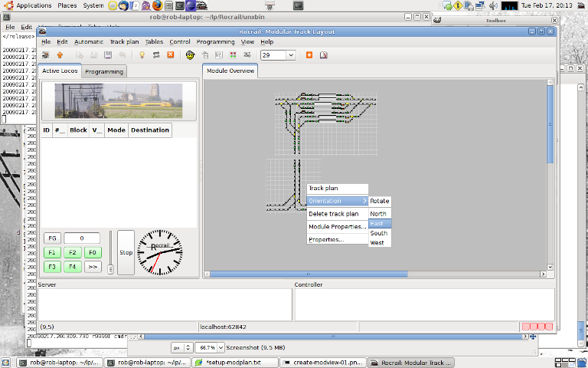This screenshot has width=588, height=368.
Task: Click the orange square toolbar icon
Action: coord(309,55)
